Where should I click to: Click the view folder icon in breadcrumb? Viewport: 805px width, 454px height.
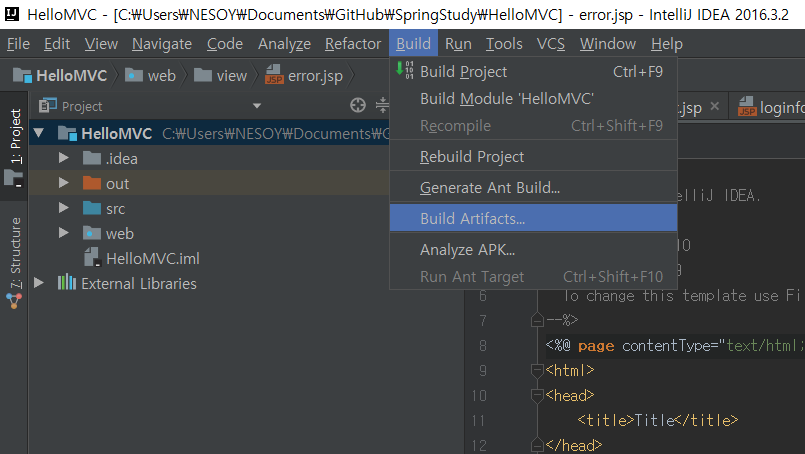click(x=203, y=75)
